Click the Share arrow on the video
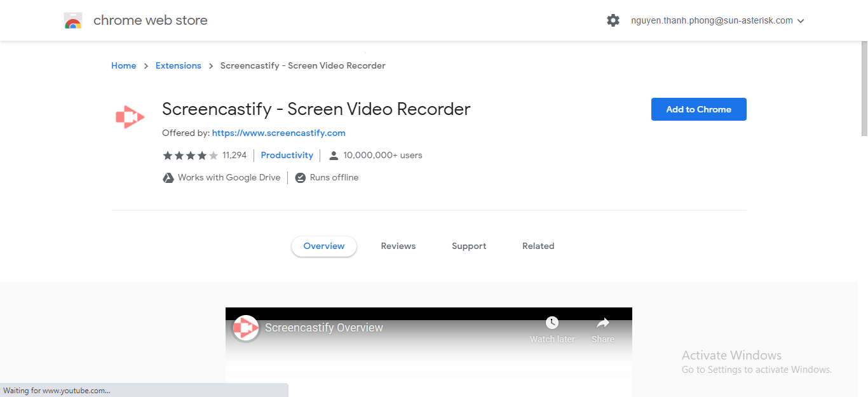The width and height of the screenshot is (868, 397). pyautogui.click(x=603, y=323)
